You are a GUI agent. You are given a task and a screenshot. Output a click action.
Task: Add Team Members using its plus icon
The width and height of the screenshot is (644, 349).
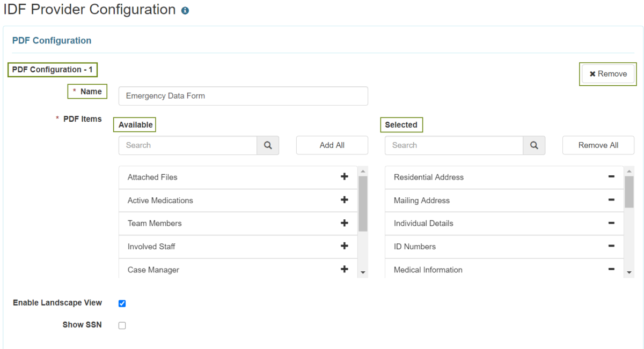coord(344,223)
